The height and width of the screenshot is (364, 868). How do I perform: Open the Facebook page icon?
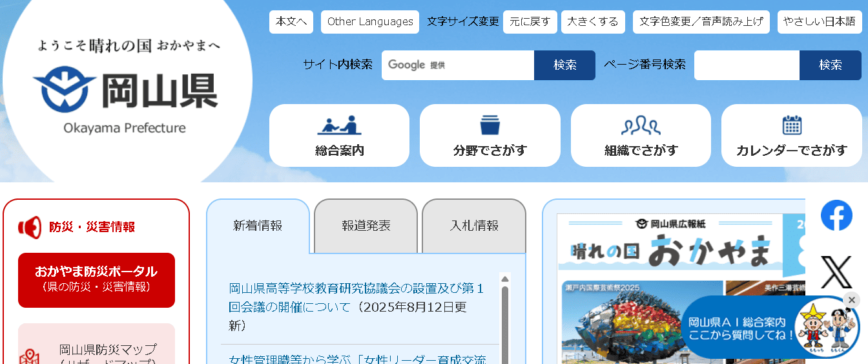836,215
